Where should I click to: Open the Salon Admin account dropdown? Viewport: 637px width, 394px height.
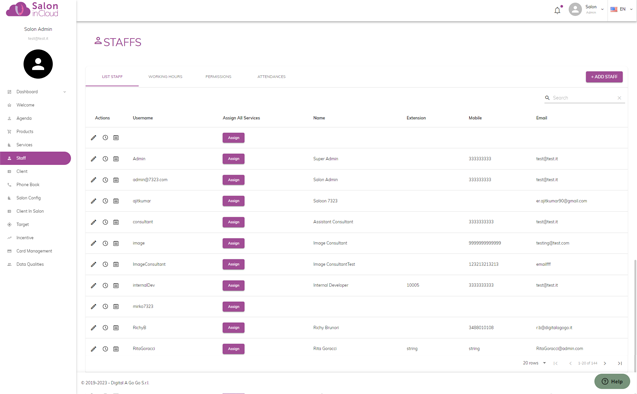(x=594, y=9)
